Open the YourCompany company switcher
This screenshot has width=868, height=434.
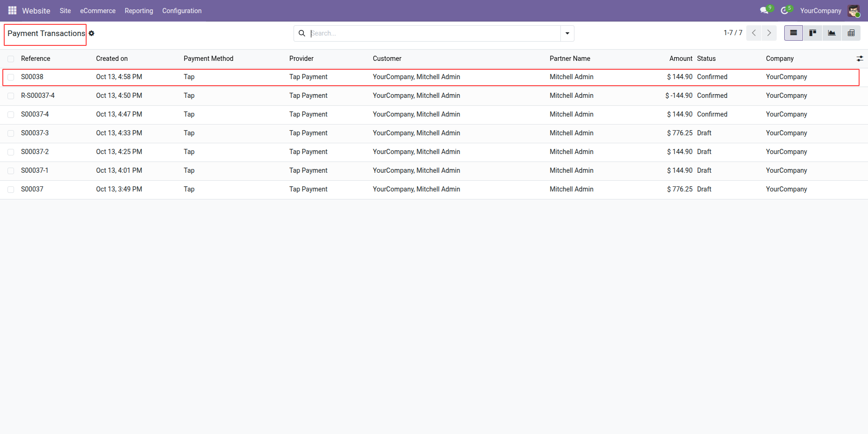[820, 11]
